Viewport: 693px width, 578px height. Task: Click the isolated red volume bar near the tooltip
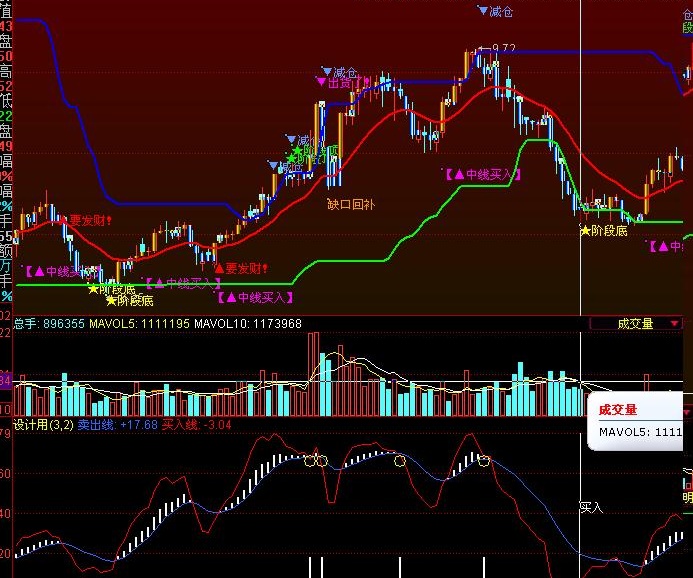pyautogui.click(x=647, y=383)
